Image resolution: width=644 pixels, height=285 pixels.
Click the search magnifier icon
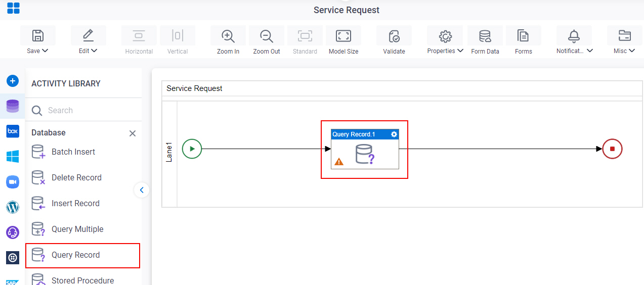36,110
